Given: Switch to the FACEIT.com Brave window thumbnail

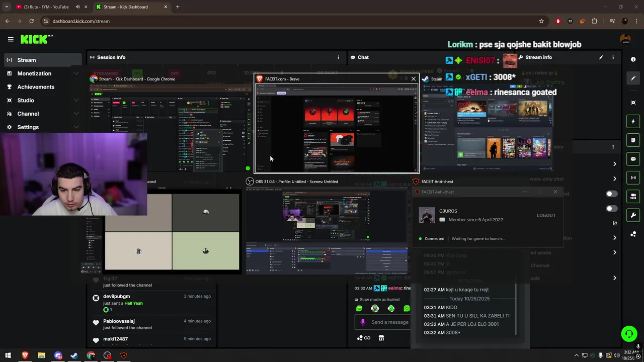Looking at the screenshot, I should 337,128.
